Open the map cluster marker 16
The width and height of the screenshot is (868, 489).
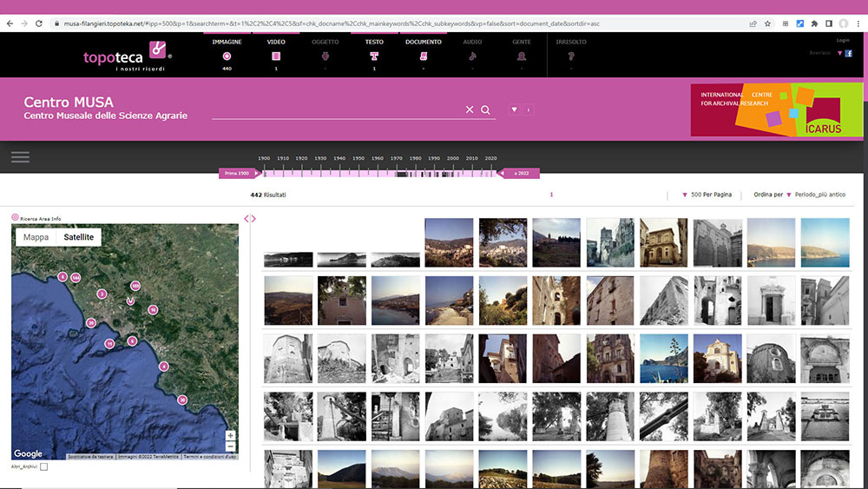pyautogui.click(x=153, y=310)
